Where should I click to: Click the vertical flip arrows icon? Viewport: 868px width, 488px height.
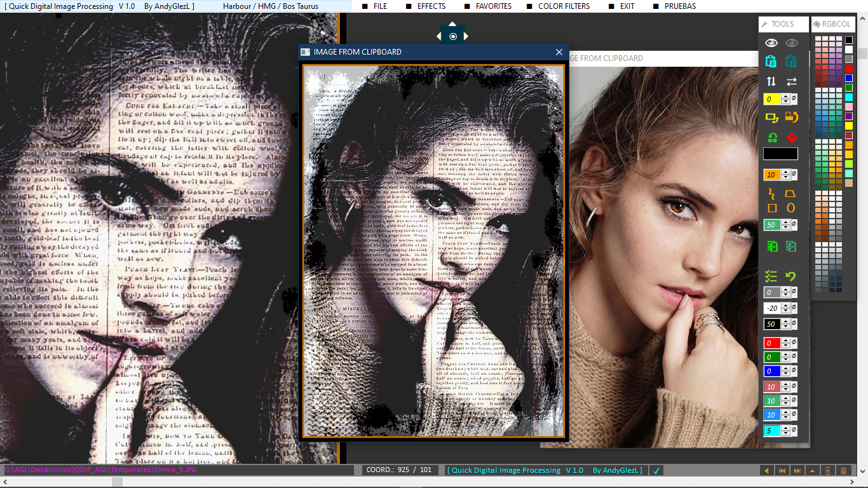771,81
